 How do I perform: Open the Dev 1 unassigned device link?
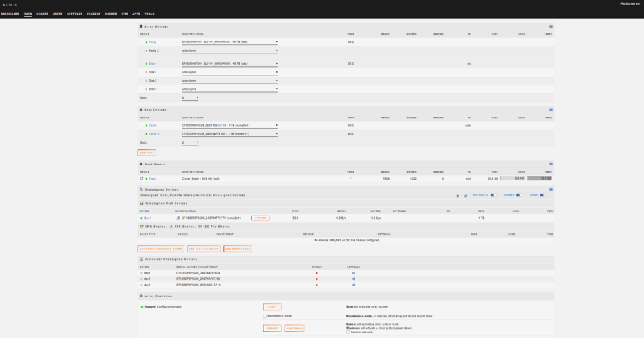147,218
